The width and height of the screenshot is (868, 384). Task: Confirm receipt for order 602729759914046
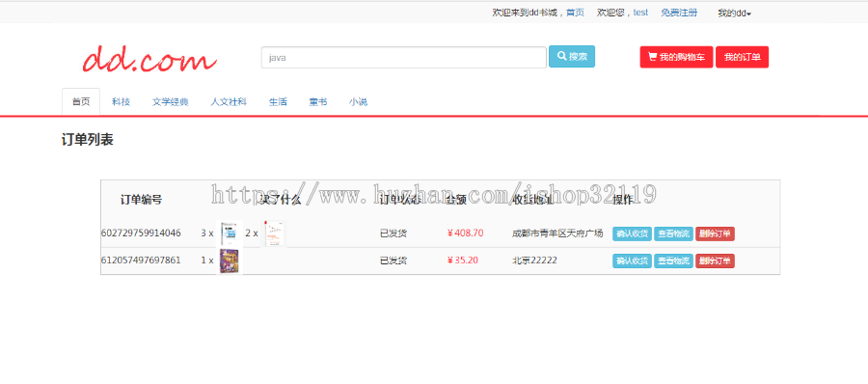632,233
